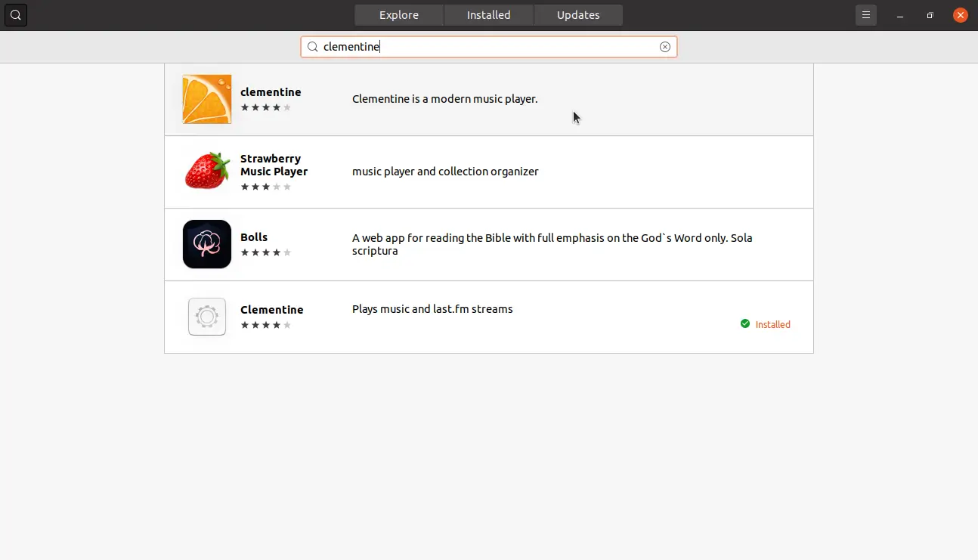Click star rating under Bolls
Screen dimensions: 978x560
(x=266, y=252)
